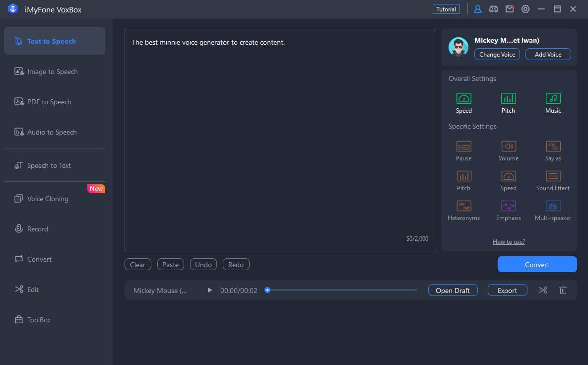Open the ToolBox section
The width and height of the screenshot is (588, 365).
coord(55,320)
